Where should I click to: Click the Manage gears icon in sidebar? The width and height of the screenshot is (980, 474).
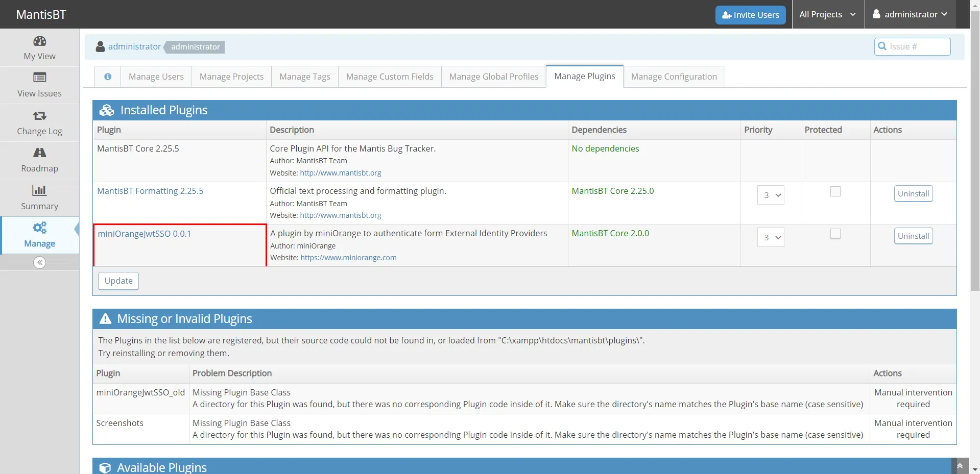39,228
